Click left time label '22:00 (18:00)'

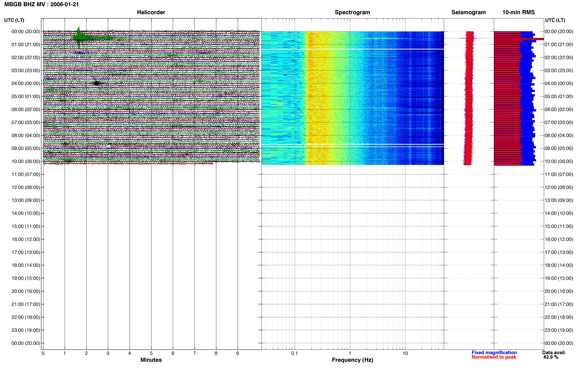click(26, 317)
